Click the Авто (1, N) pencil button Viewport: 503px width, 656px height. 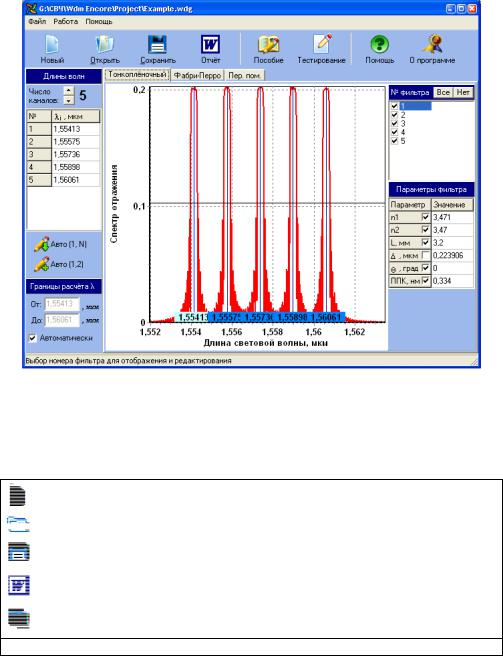(60, 245)
